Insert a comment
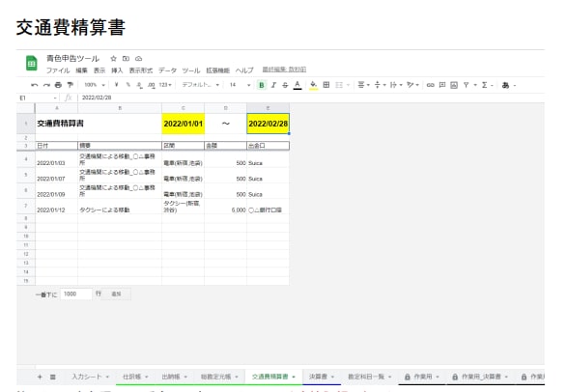The image size is (567, 392). click(442, 85)
